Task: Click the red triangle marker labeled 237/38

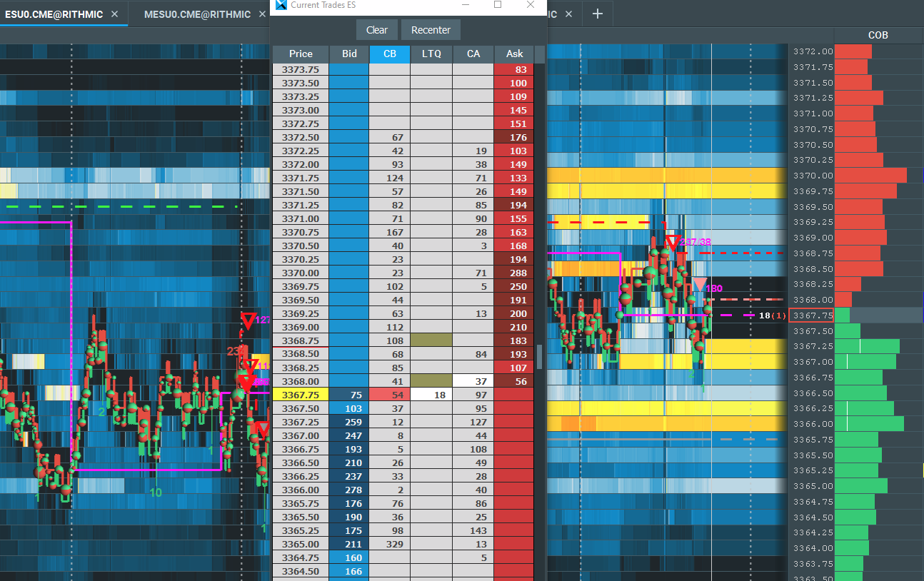Action: click(x=672, y=243)
